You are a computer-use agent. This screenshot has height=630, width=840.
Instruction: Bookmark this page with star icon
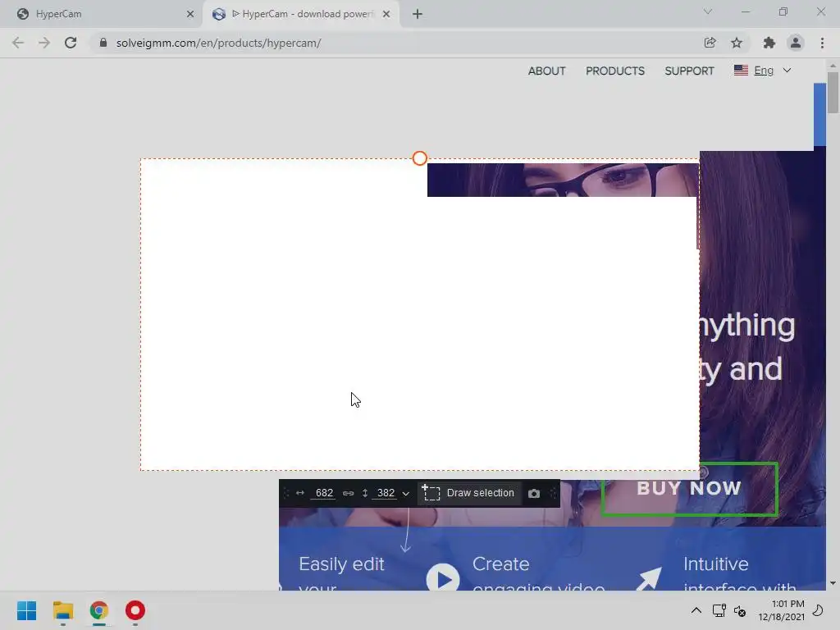tap(737, 43)
